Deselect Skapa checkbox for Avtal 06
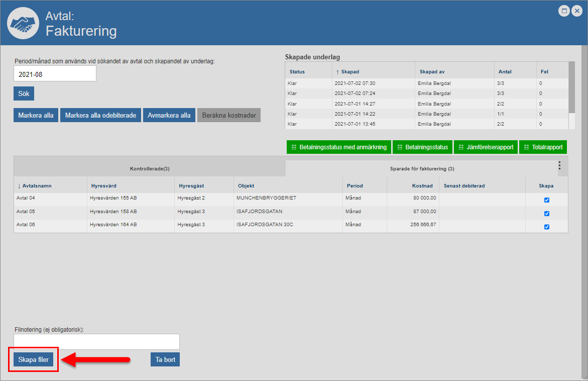The image size is (588, 381). [547, 227]
